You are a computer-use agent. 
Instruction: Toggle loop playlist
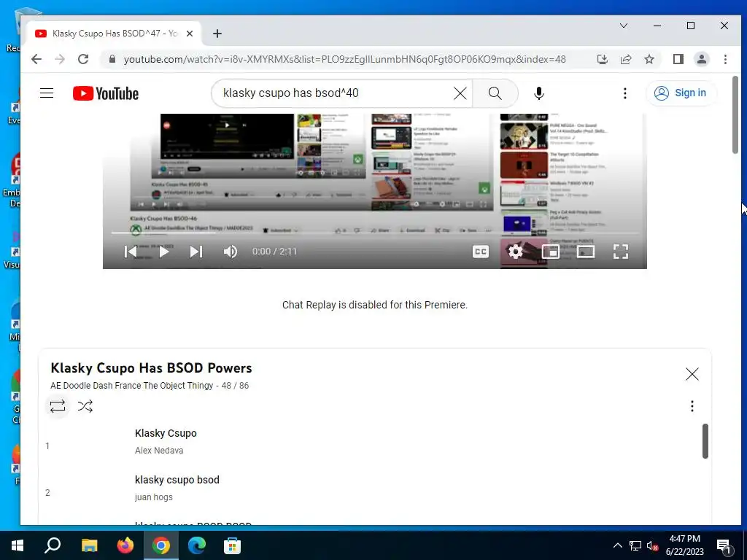[58, 406]
